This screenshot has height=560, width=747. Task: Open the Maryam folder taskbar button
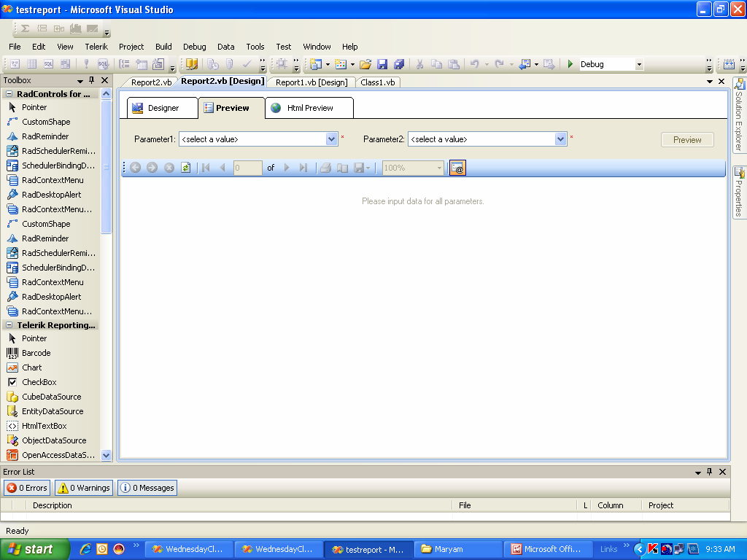[x=458, y=549]
